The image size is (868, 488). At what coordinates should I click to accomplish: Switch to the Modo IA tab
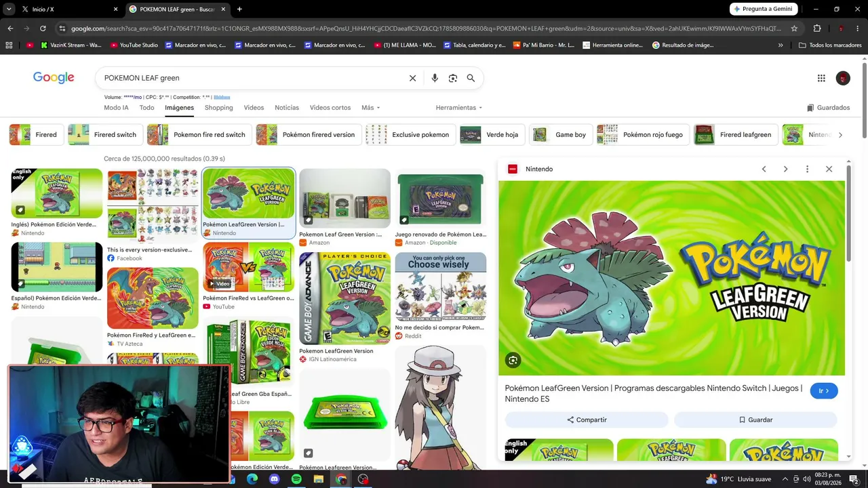click(x=116, y=108)
